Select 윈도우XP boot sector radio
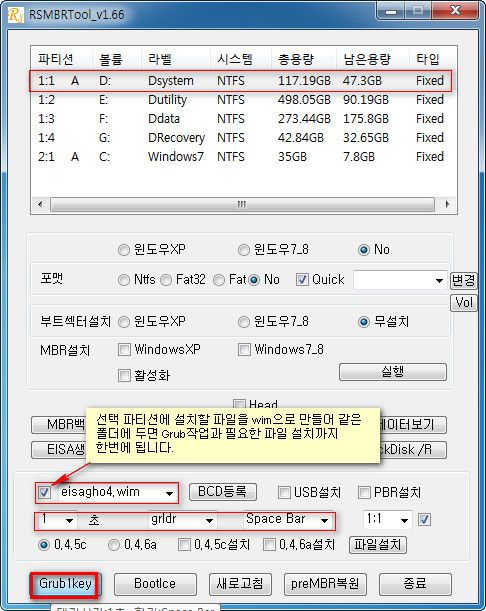The height and width of the screenshot is (611, 486). (124, 322)
